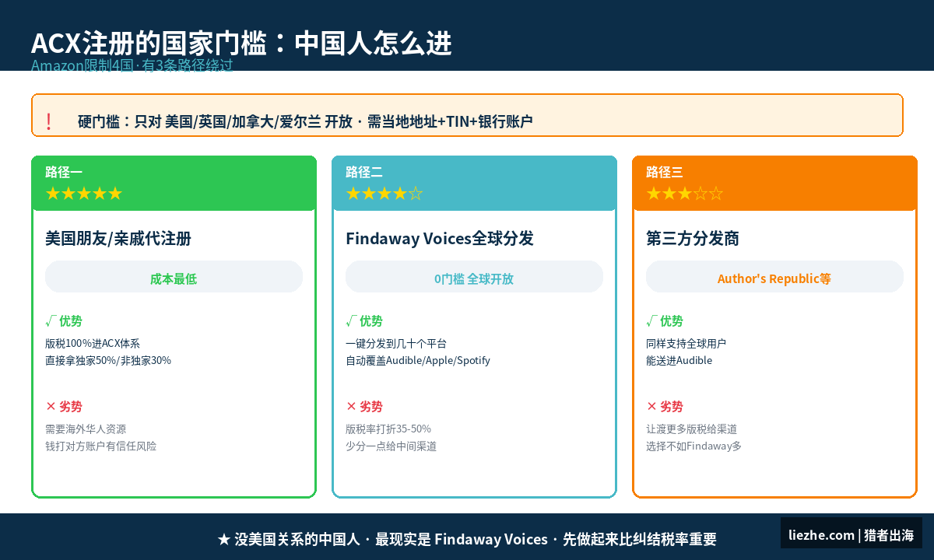Click the red exclamation mark icon
934x560 pixels.
48,121
